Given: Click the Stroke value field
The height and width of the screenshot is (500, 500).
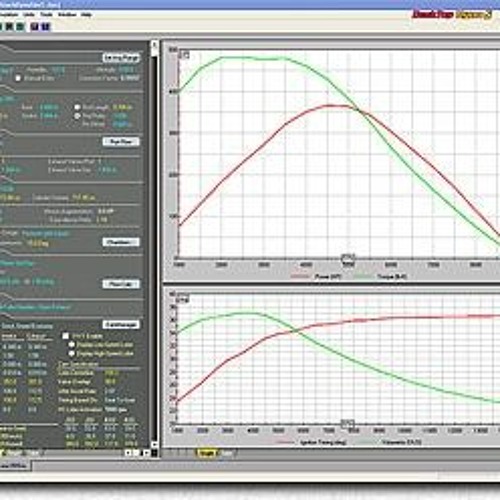Looking at the screenshot, I should (x=49, y=116).
